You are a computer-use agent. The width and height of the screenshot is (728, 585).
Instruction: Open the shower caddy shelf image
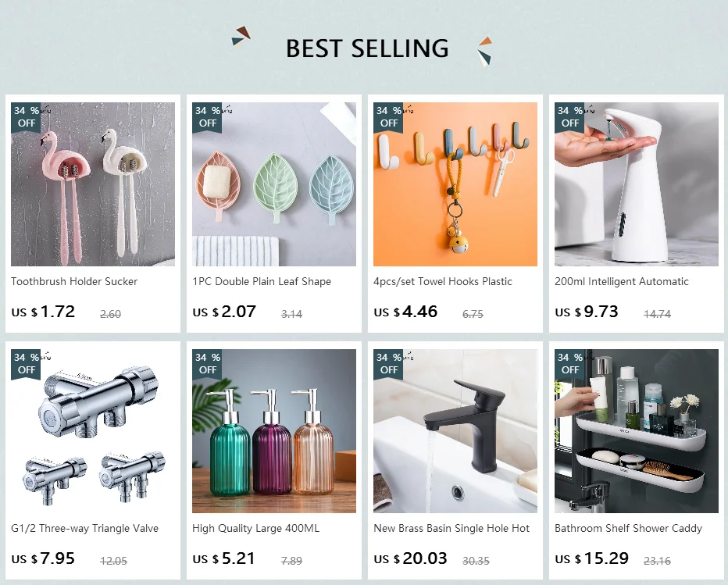pyautogui.click(x=636, y=431)
